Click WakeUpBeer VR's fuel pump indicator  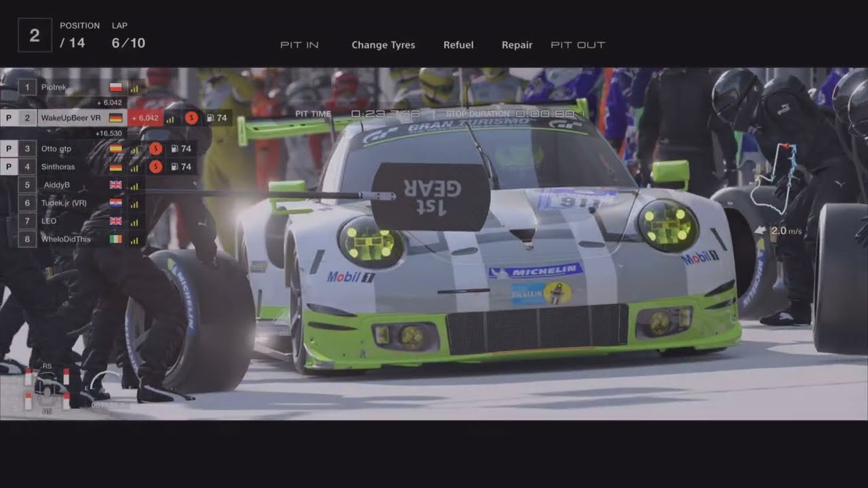point(216,118)
